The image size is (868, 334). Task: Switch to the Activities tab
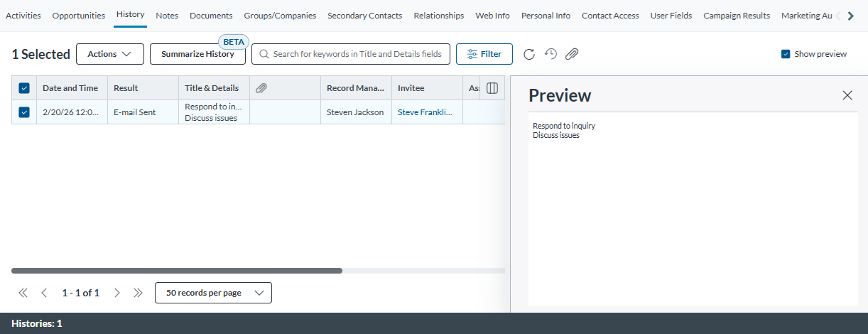coord(23,15)
